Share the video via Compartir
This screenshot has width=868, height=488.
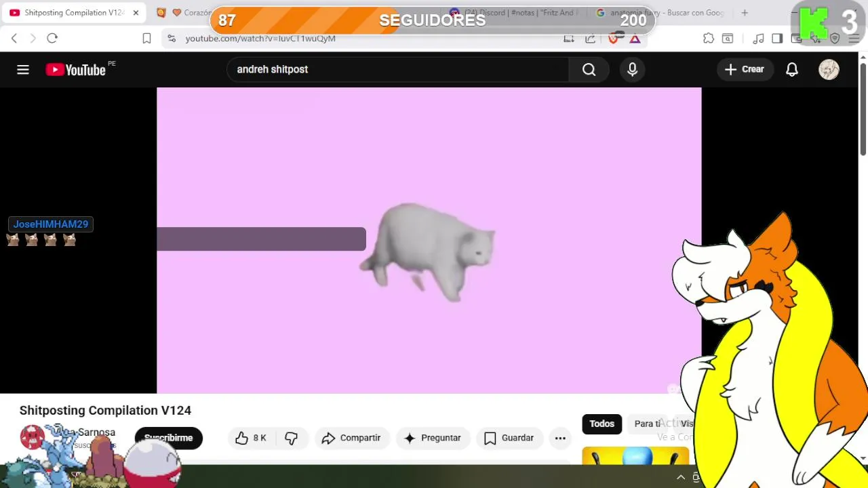351,438
